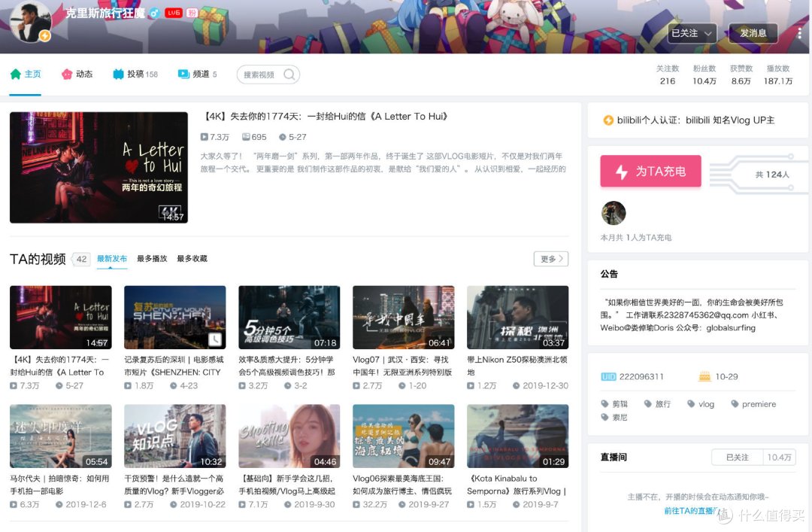
Task: Click the bilibili verification lightning icon
Action: [x=608, y=120]
